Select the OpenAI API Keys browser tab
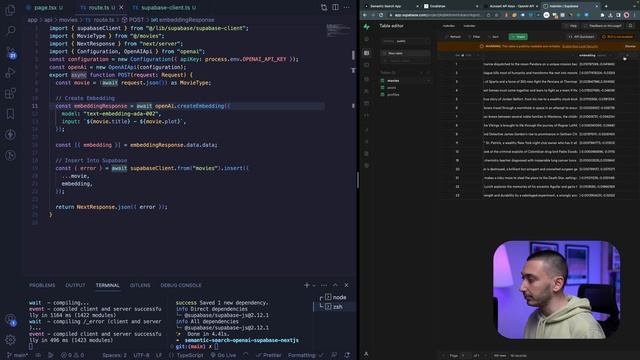Screen dimensions: 640x360 (510, 6)
